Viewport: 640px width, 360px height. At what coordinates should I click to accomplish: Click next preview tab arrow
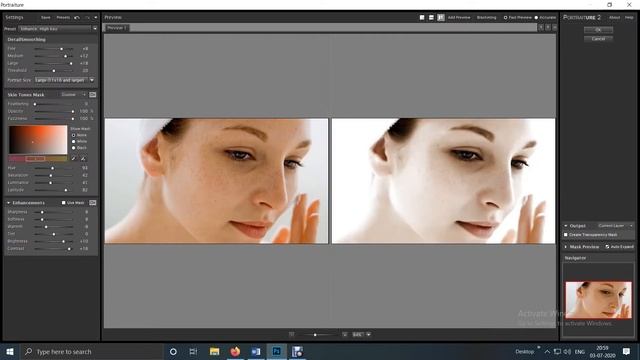pos(548,27)
